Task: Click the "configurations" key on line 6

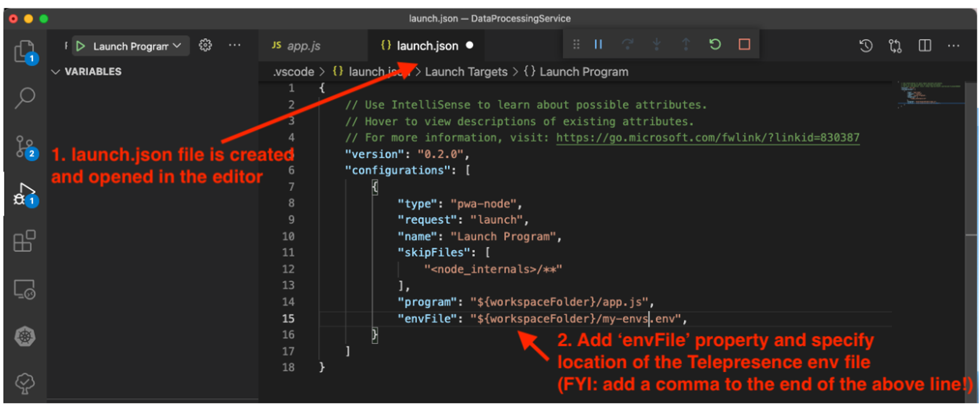Action: tap(397, 170)
